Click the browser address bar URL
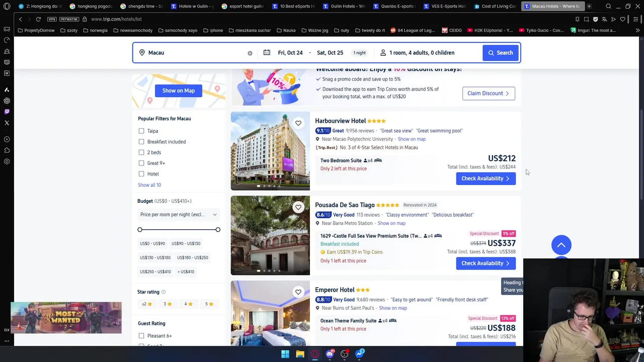This screenshot has width=644, height=362. click(x=116, y=19)
